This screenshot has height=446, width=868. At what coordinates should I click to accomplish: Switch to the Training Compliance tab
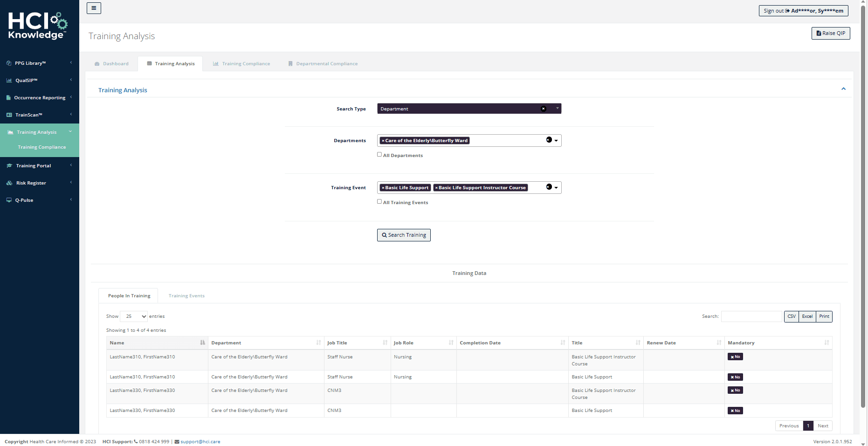pos(241,63)
